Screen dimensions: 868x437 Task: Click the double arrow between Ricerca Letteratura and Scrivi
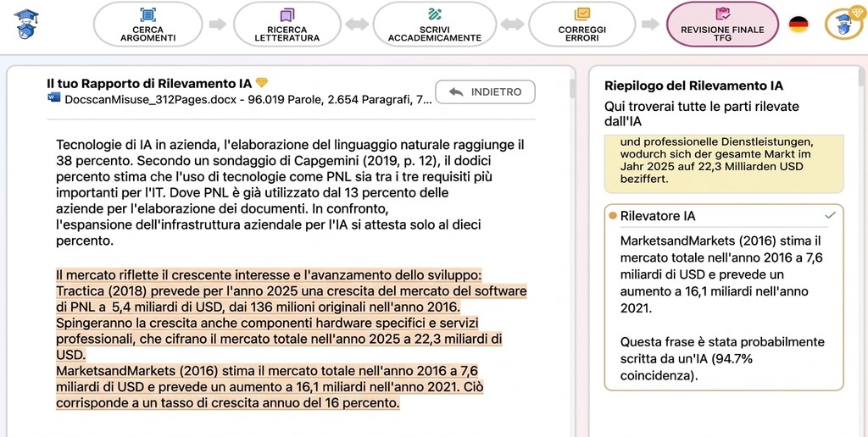point(357,25)
